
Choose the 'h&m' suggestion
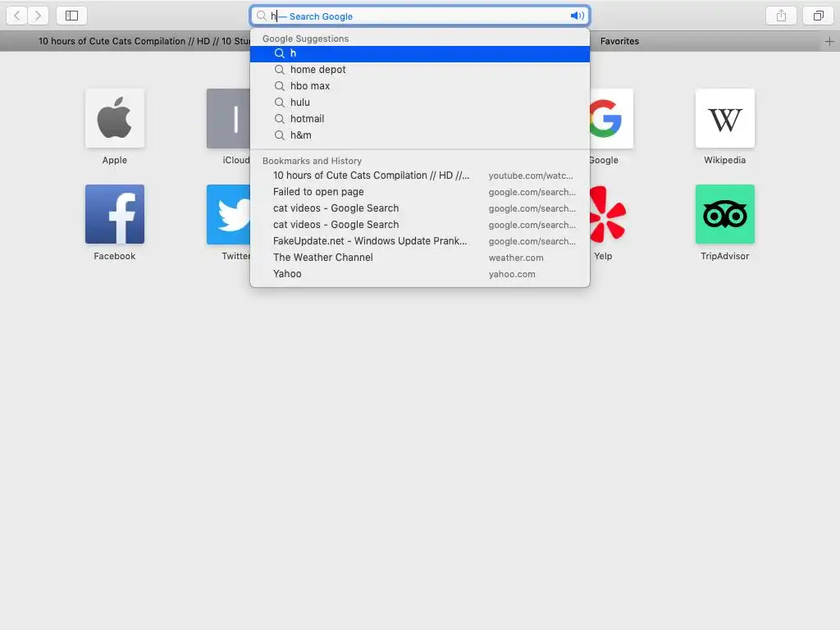click(420, 135)
